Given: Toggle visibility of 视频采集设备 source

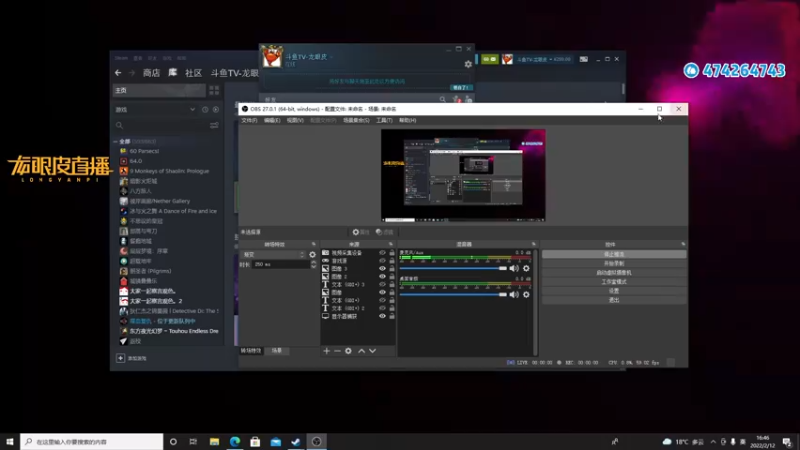Looking at the screenshot, I should 382,253.
